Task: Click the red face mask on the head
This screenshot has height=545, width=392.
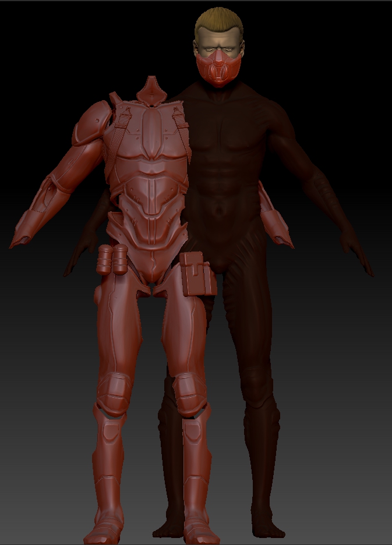Action: [218, 69]
